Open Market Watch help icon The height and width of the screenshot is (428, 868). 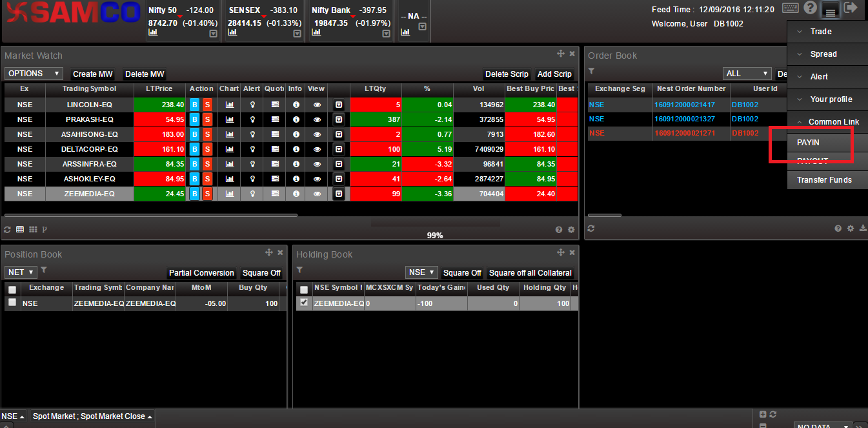coord(559,230)
